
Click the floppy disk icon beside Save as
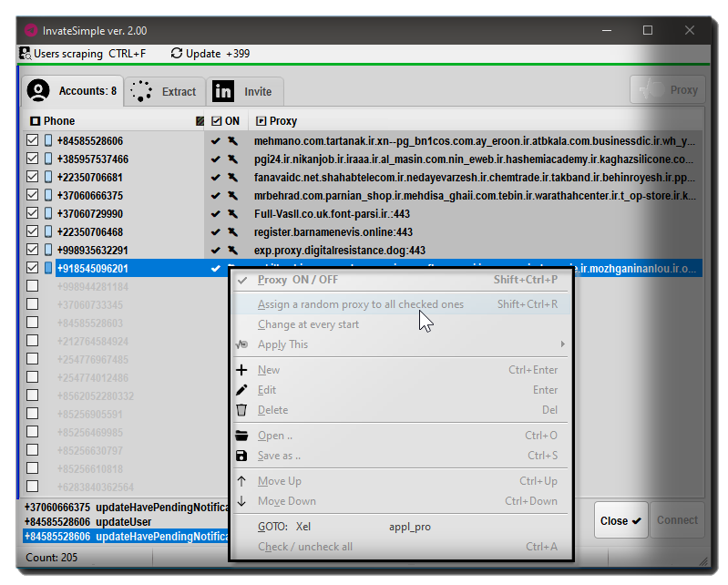click(241, 456)
